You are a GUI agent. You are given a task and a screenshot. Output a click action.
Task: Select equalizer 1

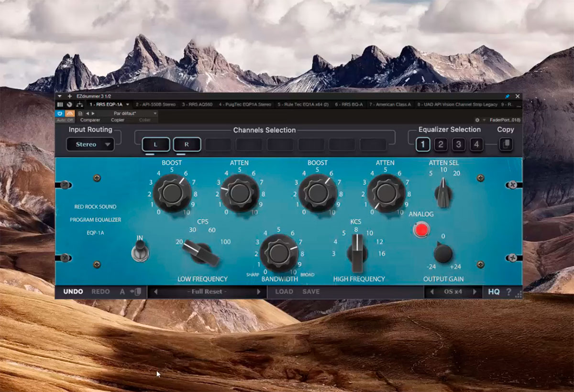tap(423, 144)
